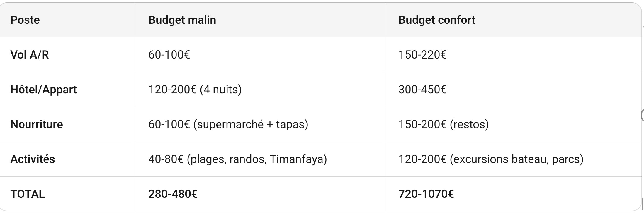
Task: Select the 300-450€ hotel cell
Action: point(422,90)
